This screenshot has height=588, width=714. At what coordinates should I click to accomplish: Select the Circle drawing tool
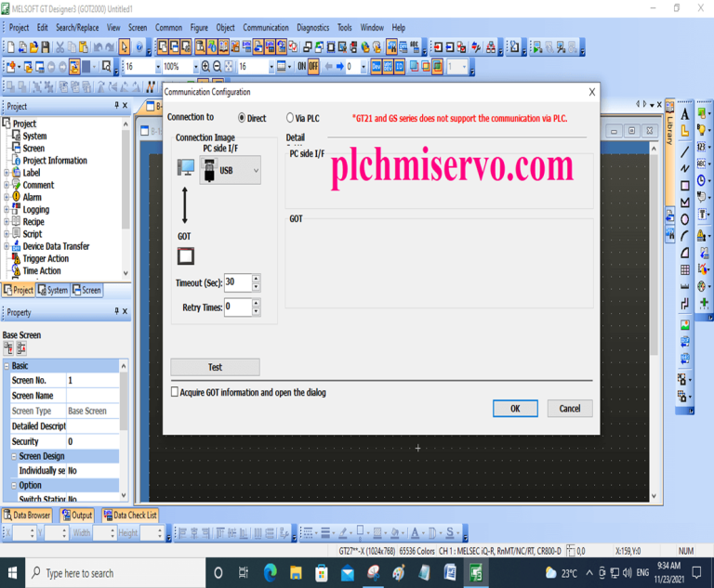(x=685, y=220)
